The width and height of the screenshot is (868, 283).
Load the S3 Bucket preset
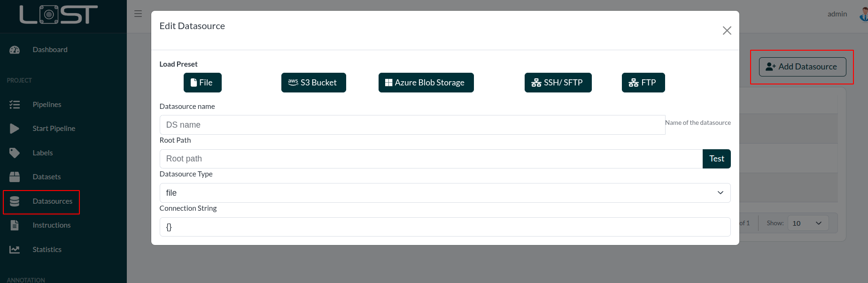(313, 83)
